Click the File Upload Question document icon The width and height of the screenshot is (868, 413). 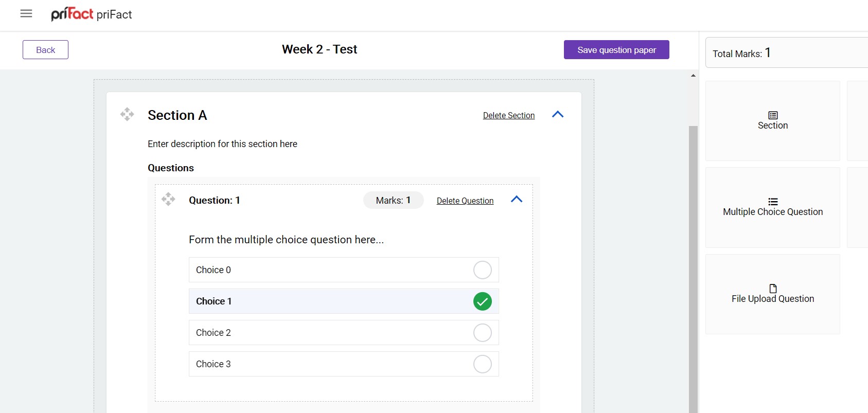[x=773, y=289]
